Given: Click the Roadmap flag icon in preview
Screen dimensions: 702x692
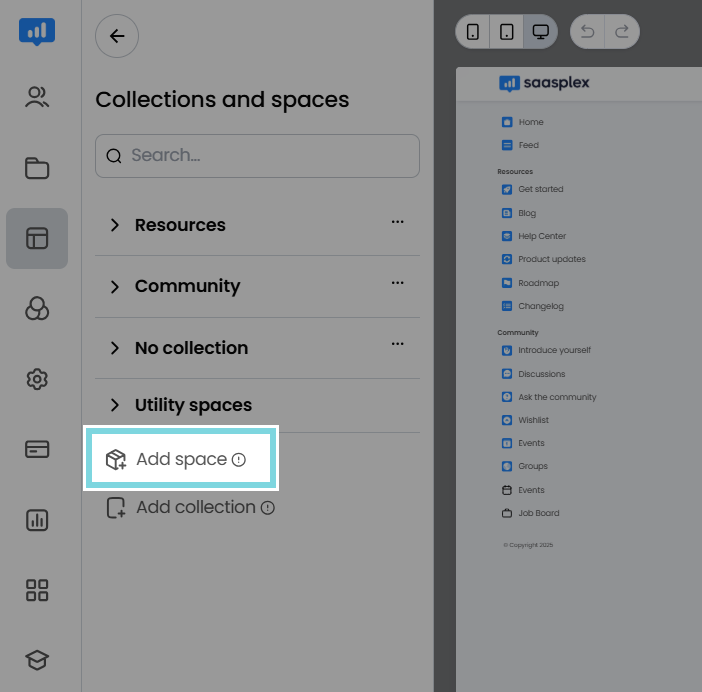Looking at the screenshot, I should [507, 283].
